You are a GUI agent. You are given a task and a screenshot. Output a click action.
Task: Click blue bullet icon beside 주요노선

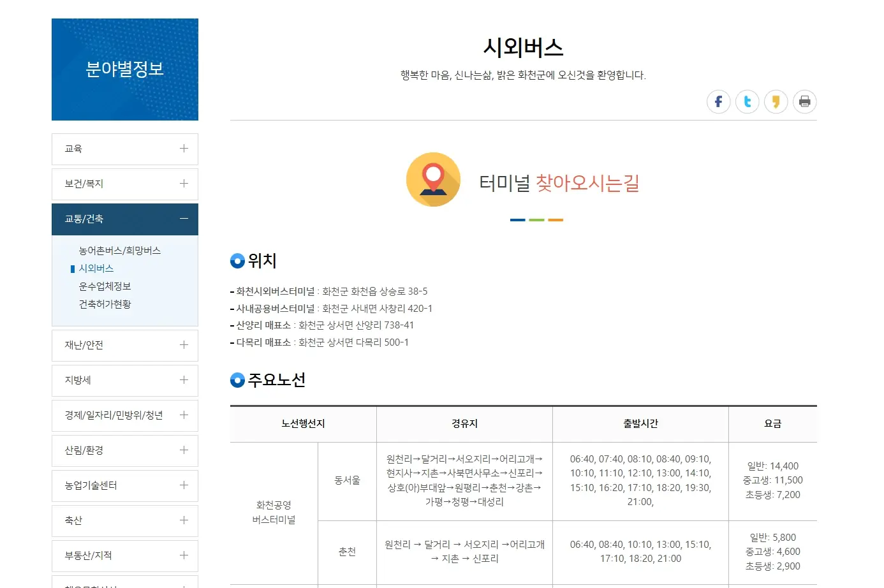tap(237, 380)
